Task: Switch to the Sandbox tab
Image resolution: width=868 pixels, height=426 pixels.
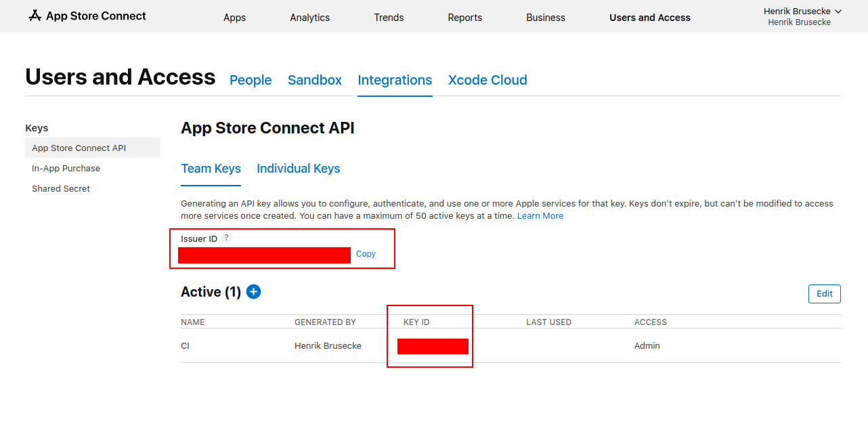Action: point(315,80)
